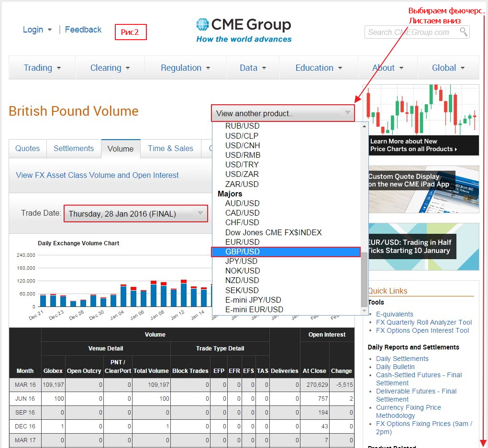The width and height of the screenshot is (488, 448).
Task: Open the Trading menu
Action: (42, 68)
